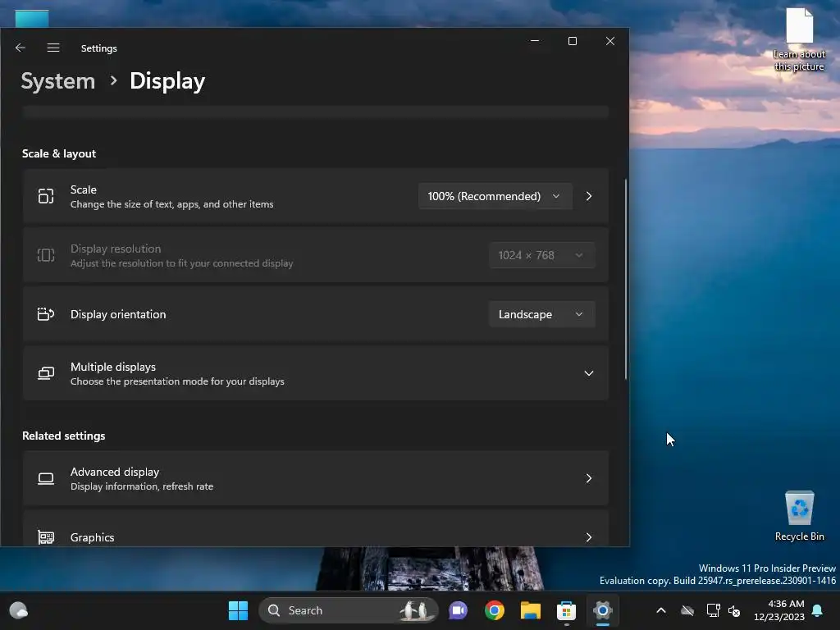Click the Multiple displays row icon

click(x=46, y=373)
